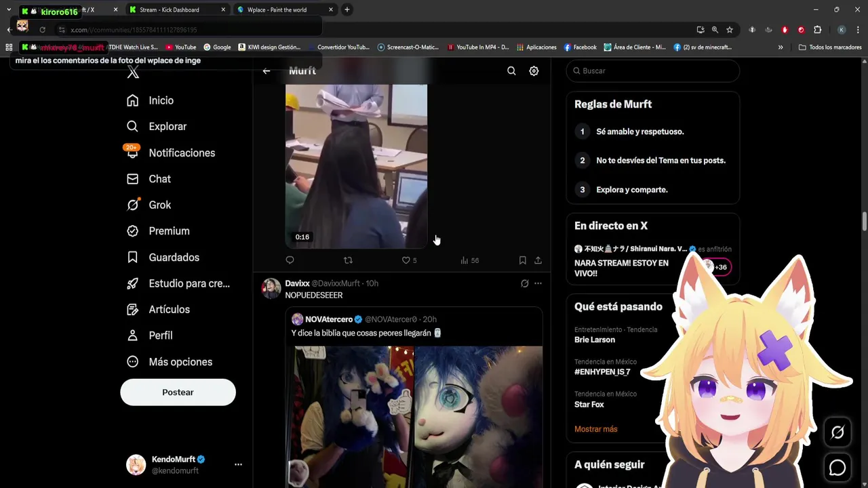The height and width of the screenshot is (488, 868).
Task: Open YouTube bookmark
Action: click(180, 47)
